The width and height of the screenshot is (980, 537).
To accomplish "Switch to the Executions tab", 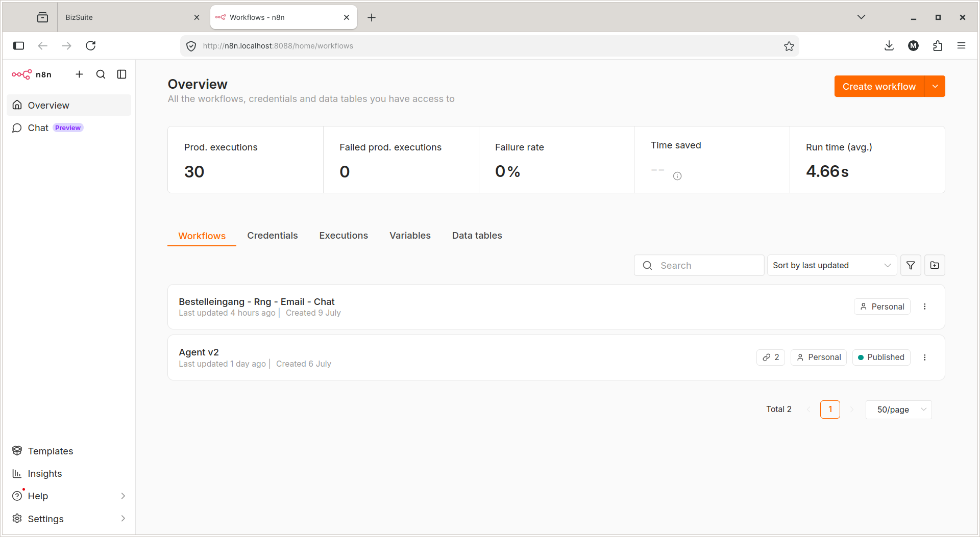I will click(344, 236).
